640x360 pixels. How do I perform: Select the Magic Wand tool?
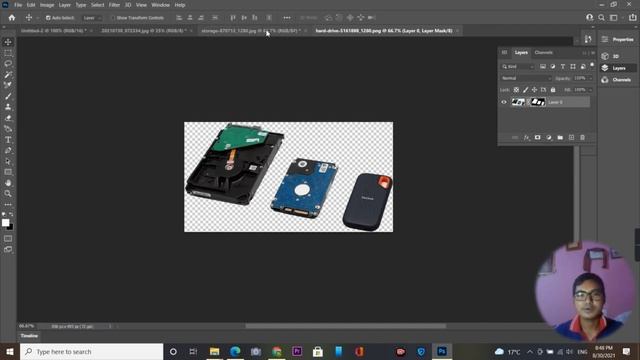pyautogui.click(x=8, y=75)
